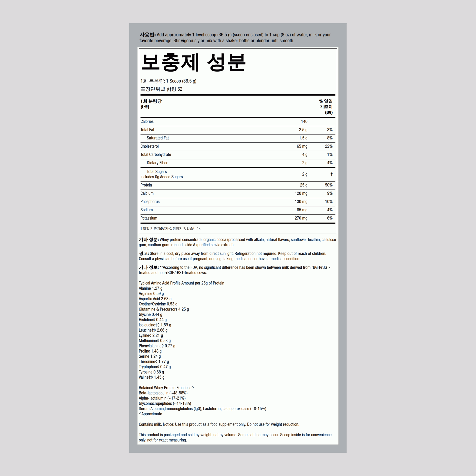This screenshot has width=476, height=476.
Task: Click the 'Methionine◊ 0.53 g' line
Action: pos(155,341)
